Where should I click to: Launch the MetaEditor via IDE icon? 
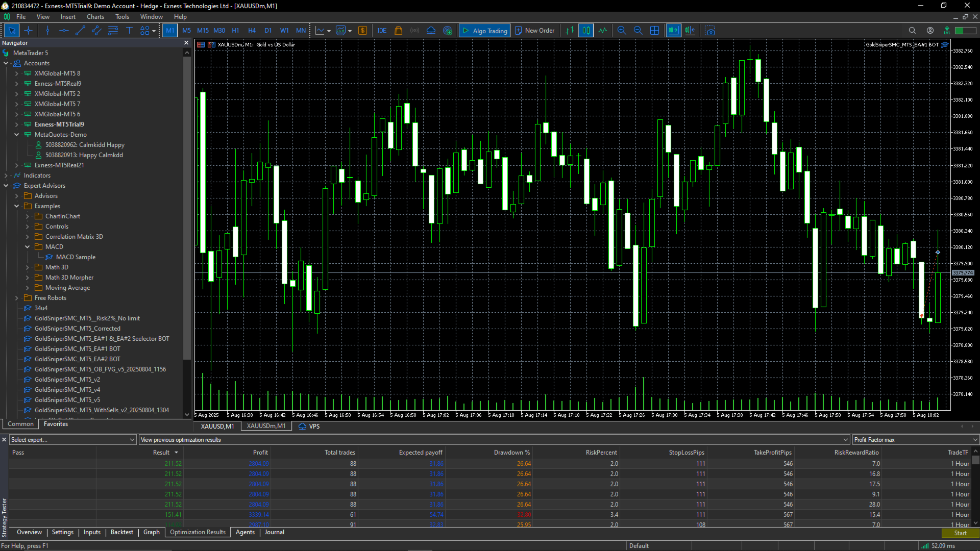point(382,30)
